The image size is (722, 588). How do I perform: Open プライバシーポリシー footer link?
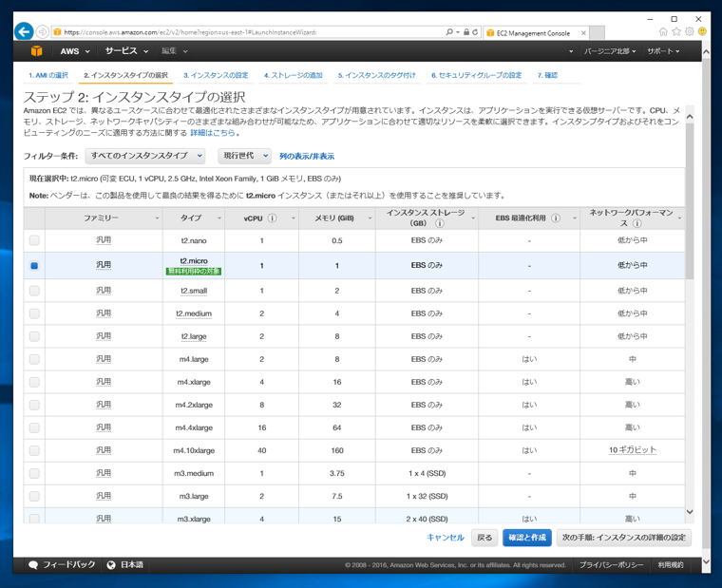(x=612, y=565)
